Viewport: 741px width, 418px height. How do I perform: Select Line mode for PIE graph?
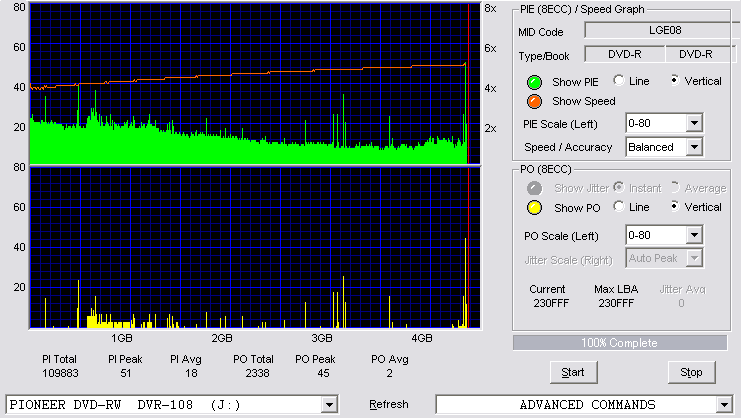pos(619,81)
